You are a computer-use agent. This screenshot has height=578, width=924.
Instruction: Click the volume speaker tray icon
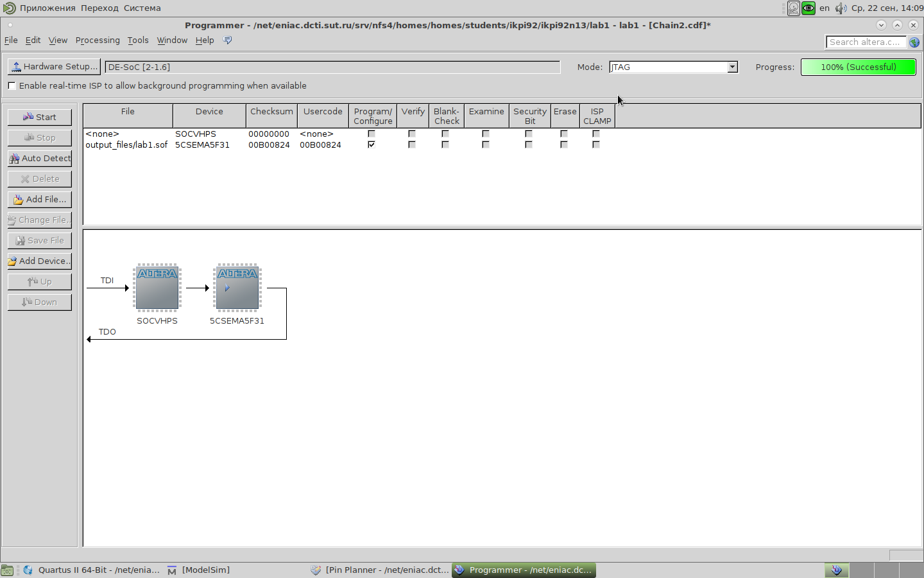tap(841, 8)
